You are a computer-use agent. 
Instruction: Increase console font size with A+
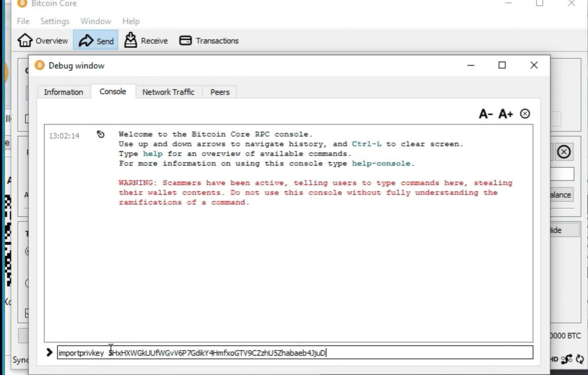[x=505, y=114]
